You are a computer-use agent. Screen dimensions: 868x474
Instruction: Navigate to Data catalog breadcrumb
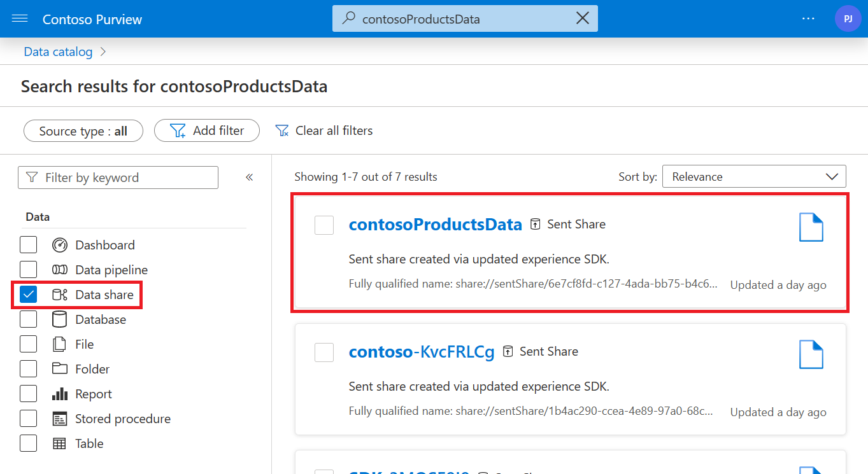tap(58, 52)
